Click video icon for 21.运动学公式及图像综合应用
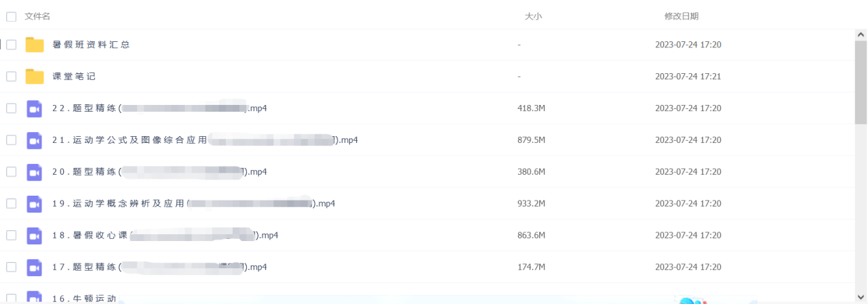 point(35,140)
